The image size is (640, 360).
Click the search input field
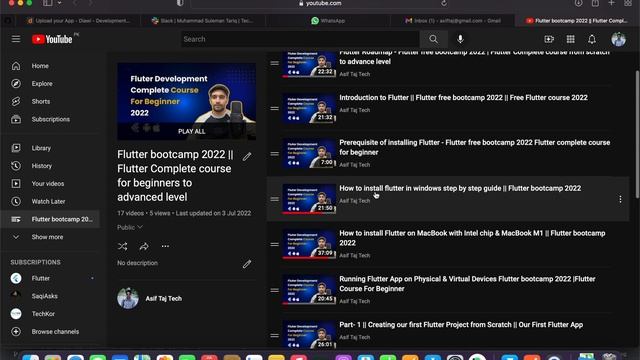click(300, 39)
